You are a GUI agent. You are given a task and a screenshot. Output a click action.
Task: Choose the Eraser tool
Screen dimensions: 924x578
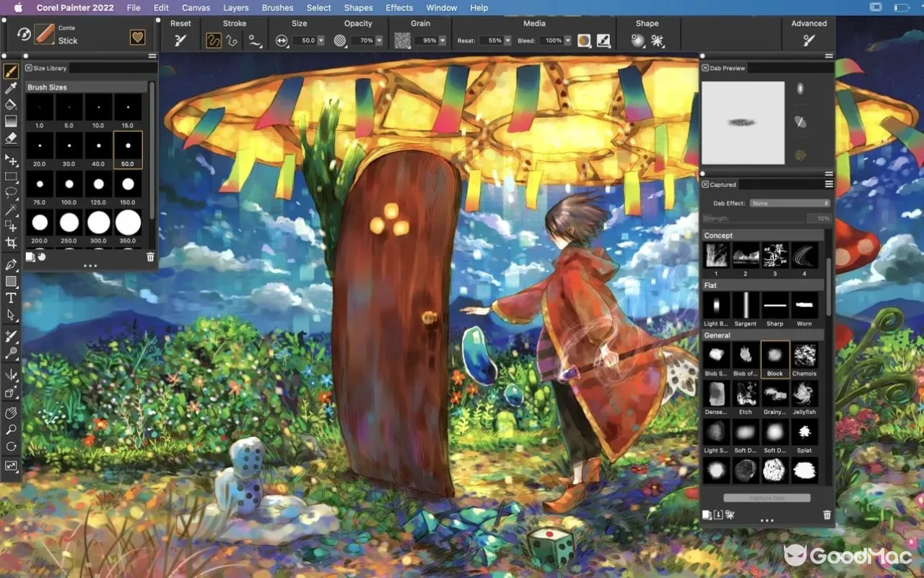pos(11,138)
